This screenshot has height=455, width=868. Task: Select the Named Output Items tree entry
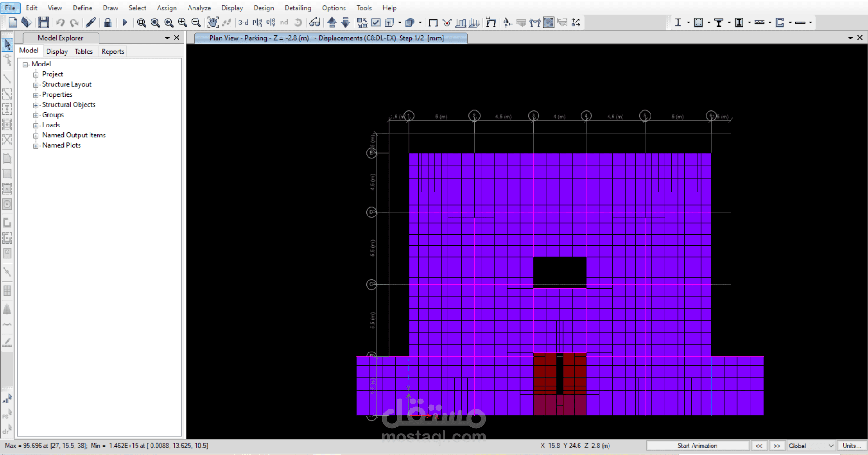(x=74, y=135)
